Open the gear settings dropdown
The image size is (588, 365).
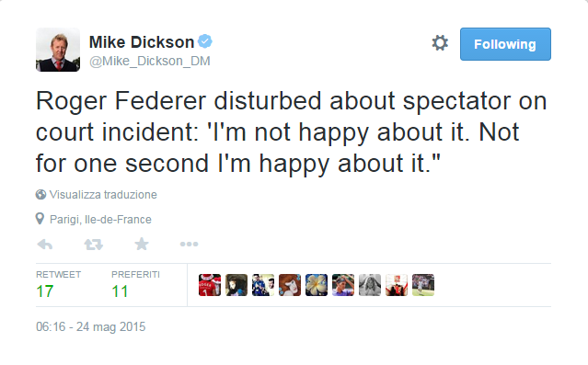pyautogui.click(x=440, y=42)
